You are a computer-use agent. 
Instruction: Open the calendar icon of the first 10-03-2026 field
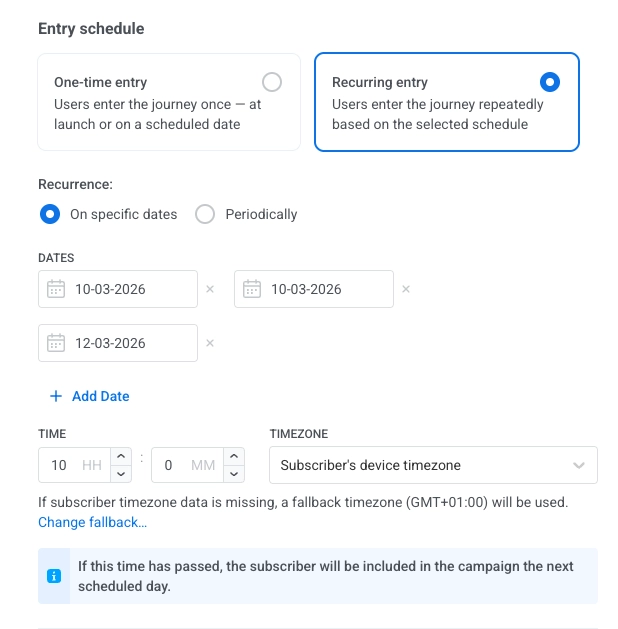[56, 289]
